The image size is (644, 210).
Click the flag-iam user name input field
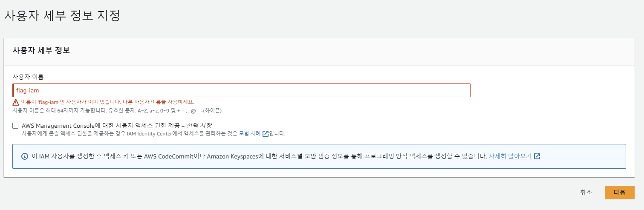coord(241,90)
